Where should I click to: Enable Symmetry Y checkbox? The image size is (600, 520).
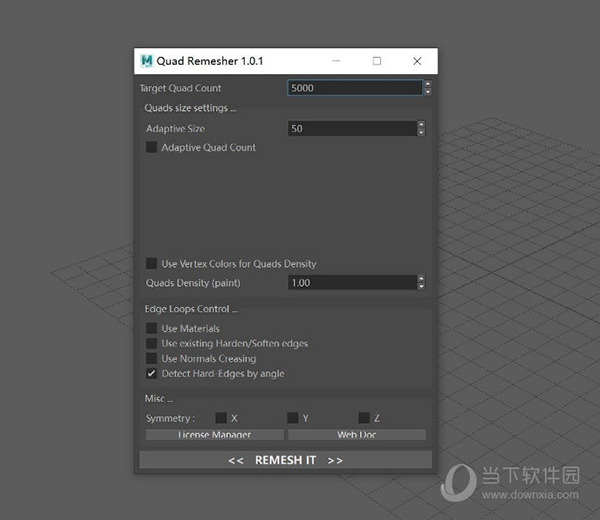(293, 418)
